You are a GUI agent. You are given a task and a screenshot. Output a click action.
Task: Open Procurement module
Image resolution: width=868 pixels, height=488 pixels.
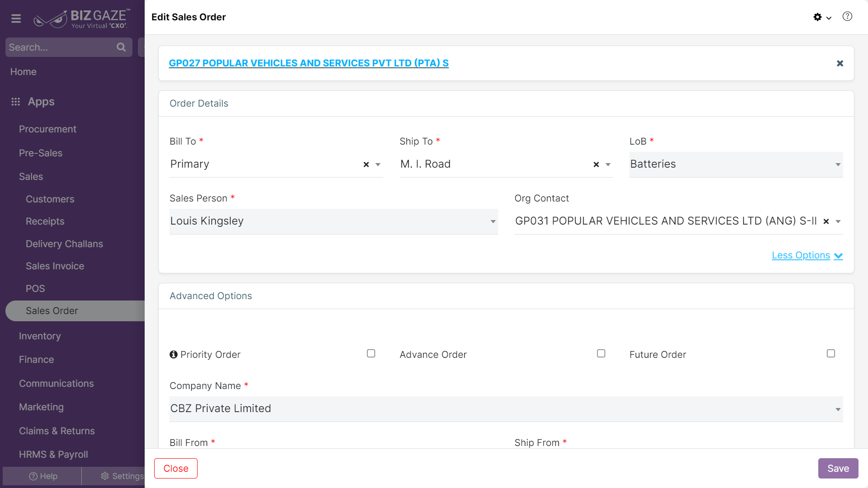[x=47, y=129]
